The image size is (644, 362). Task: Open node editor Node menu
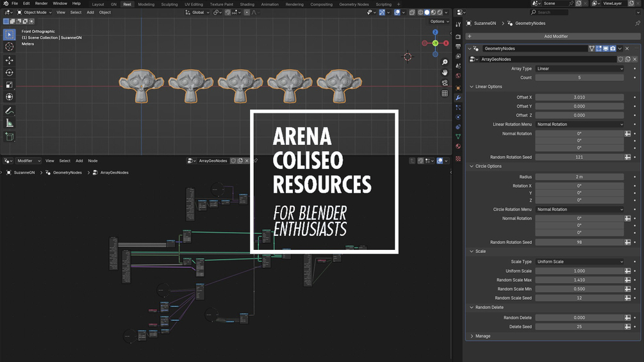(93, 161)
